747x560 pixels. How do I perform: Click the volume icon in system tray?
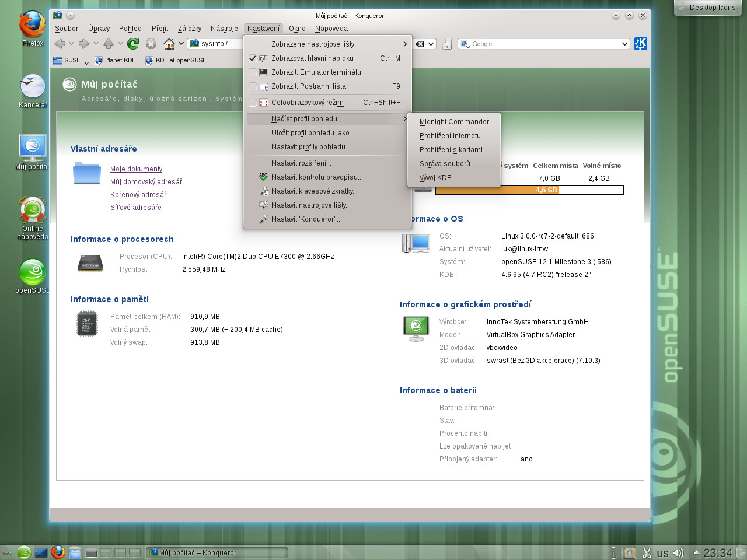[678, 553]
